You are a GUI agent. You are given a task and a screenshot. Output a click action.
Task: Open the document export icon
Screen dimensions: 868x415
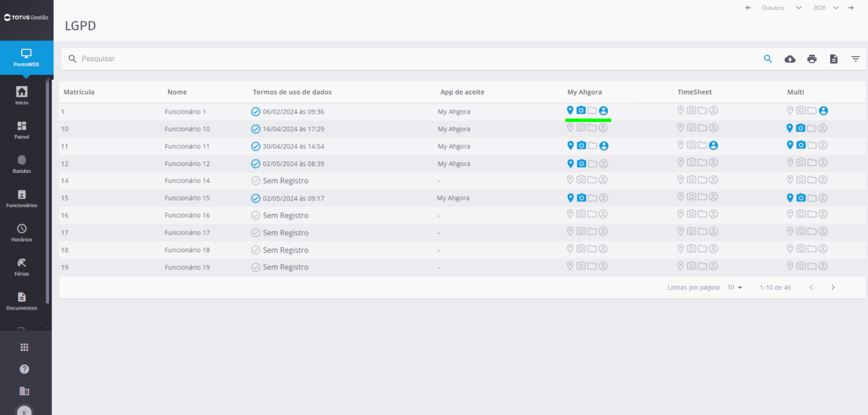833,59
